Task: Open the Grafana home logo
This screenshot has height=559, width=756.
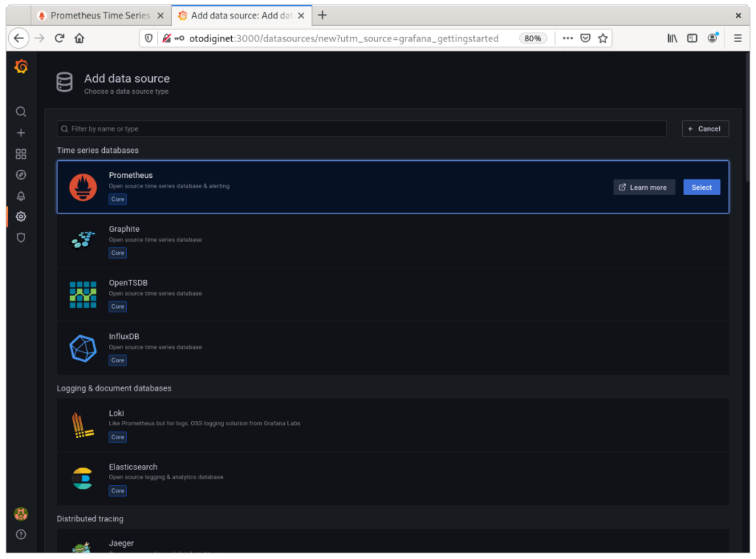Action: (x=21, y=66)
